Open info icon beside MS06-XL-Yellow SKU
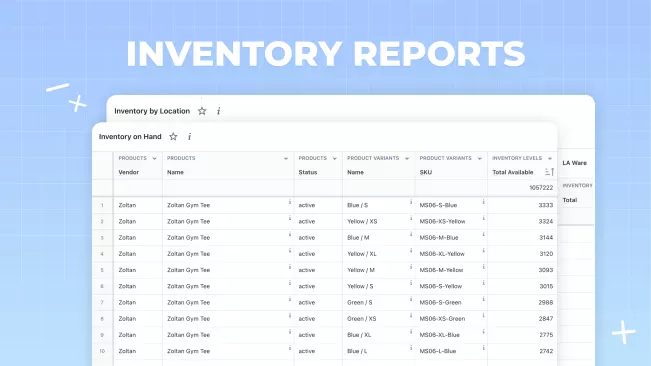This screenshot has height=366, width=651. click(483, 251)
